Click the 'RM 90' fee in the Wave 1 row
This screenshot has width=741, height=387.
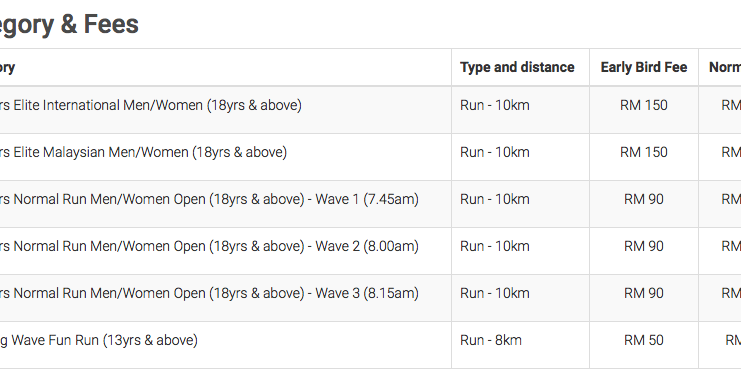(644, 199)
